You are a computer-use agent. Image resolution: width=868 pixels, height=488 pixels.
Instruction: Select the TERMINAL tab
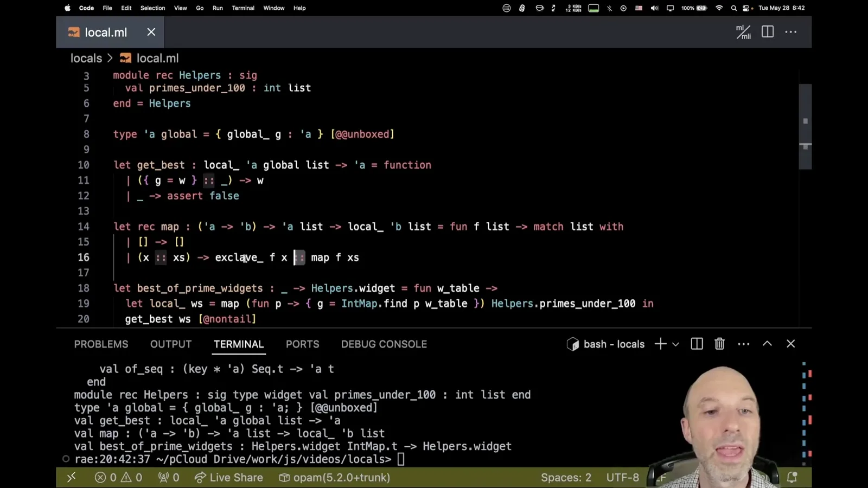[239, 344]
